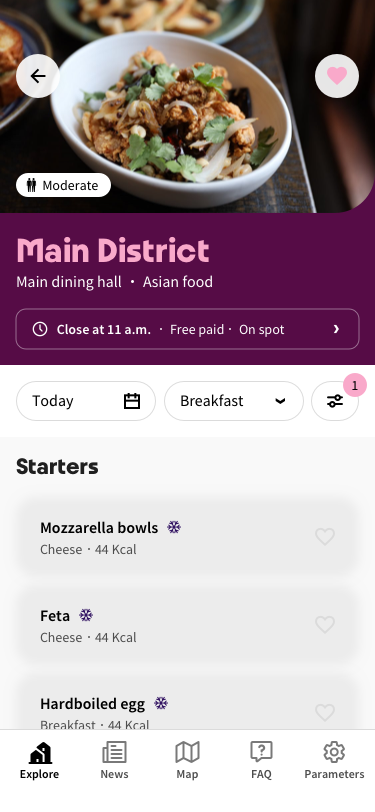
Task: Open the FAQ tab
Action: coord(261,760)
